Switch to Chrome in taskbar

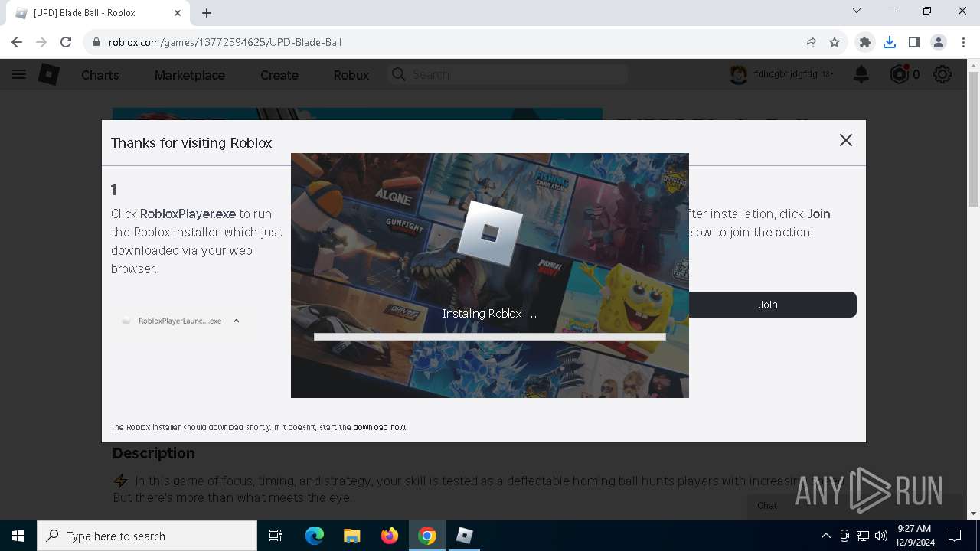pyautogui.click(x=427, y=536)
